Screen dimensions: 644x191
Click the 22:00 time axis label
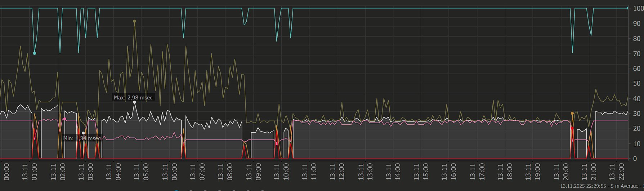point(621,172)
